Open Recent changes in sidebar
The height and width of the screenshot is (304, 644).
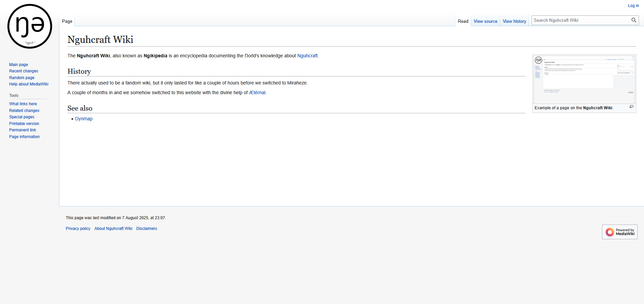[x=23, y=71]
